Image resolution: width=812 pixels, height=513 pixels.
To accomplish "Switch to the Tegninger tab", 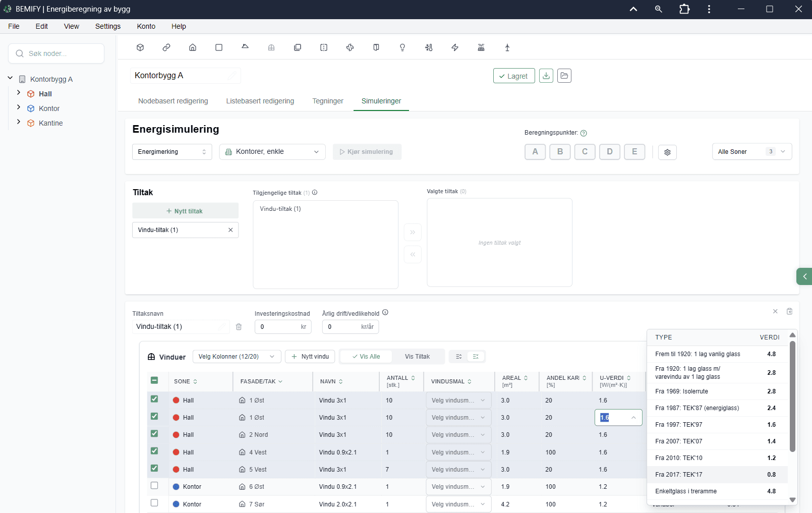I will pyautogui.click(x=328, y=101).
